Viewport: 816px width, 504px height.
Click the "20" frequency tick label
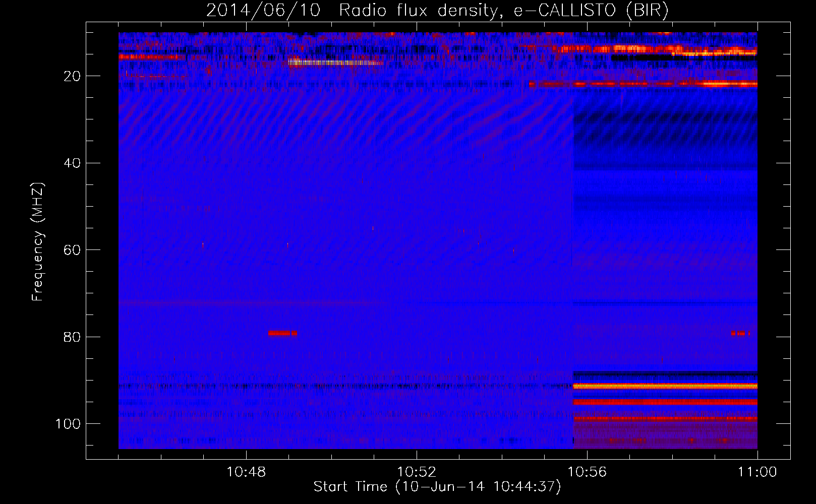(x=72, y=76)
